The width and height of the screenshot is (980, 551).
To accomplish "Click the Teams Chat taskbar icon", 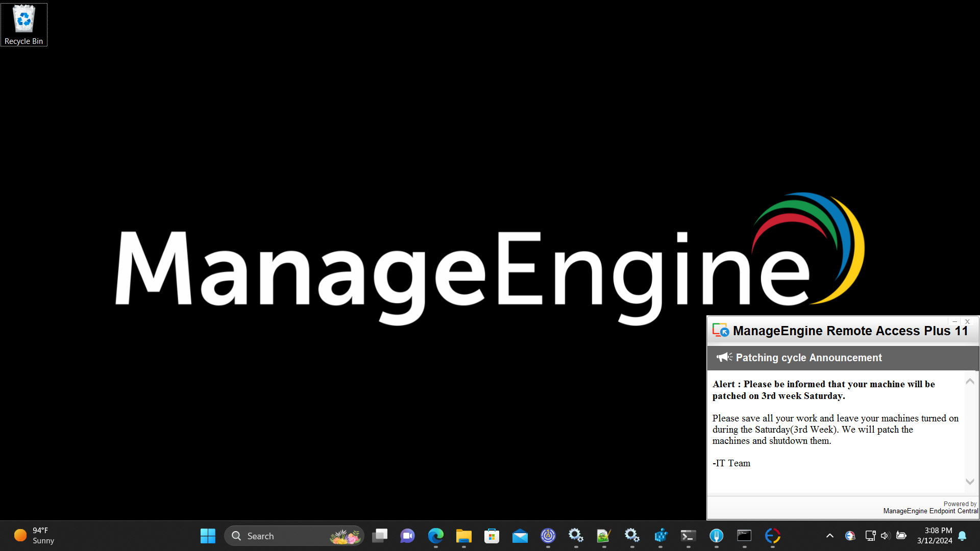I will 407,536.
